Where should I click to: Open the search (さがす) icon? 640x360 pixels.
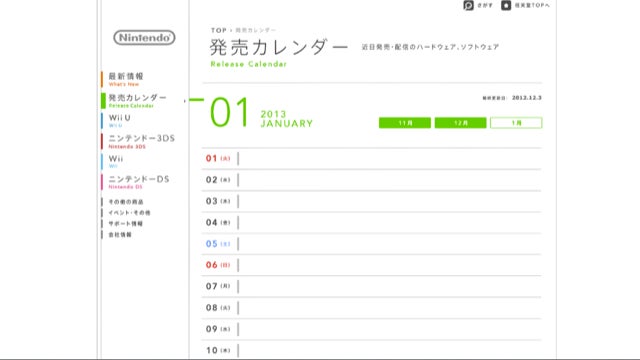(x=468, y=5)
